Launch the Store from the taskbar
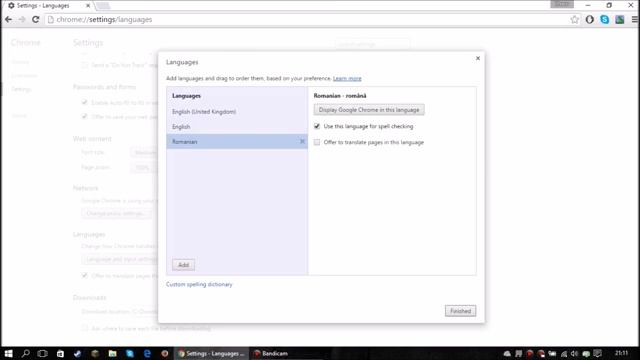 click(x=60, y=353)
